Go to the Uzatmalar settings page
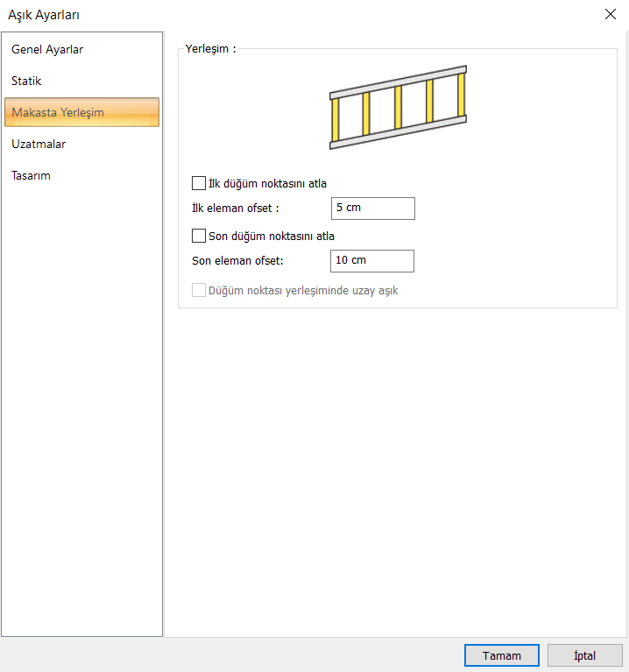The image size is (629, 672). coord(39,145)
